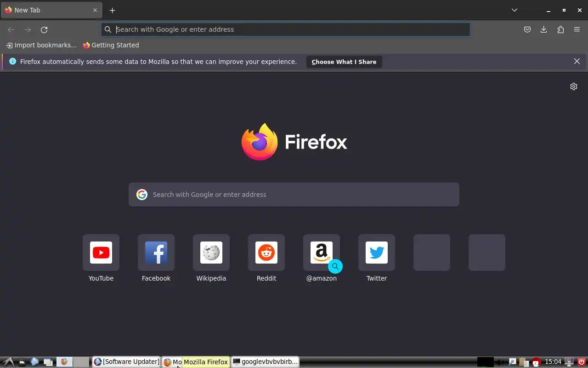Image resolution: width=588 pixels, height=368 pixels.
Task: Open the Getting Started bookmark
Action: (111, 45)
